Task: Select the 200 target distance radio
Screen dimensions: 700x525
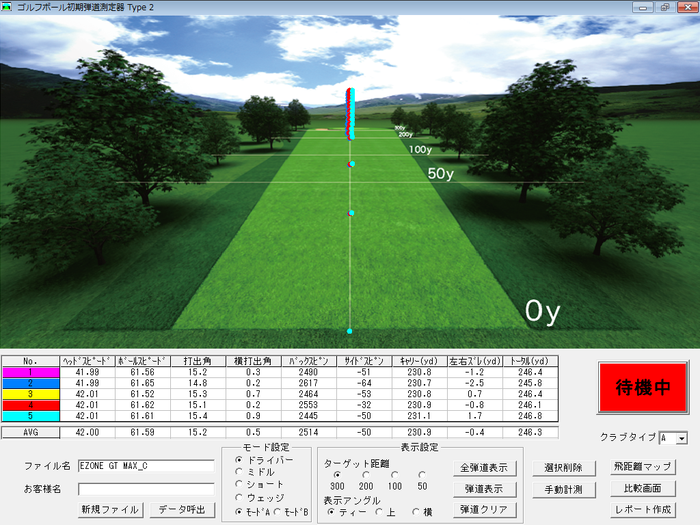Action: click(x=365, y=475)
